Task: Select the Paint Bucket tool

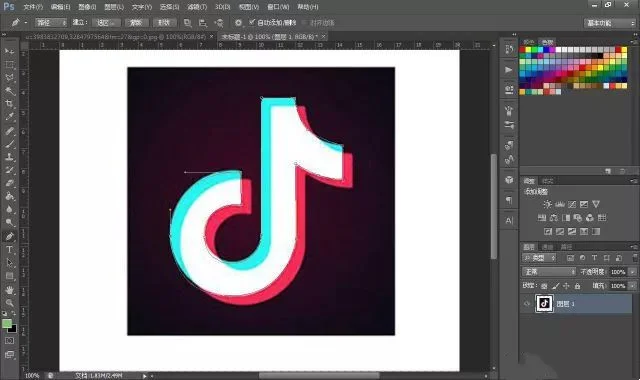Action: (x=9, y=196)
